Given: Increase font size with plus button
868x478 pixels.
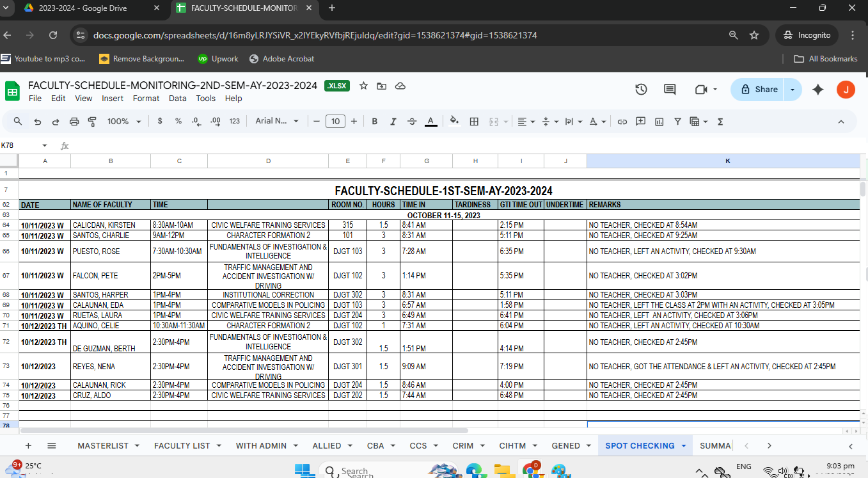Looking at the screenshot, I should click(x=354, y=122).
